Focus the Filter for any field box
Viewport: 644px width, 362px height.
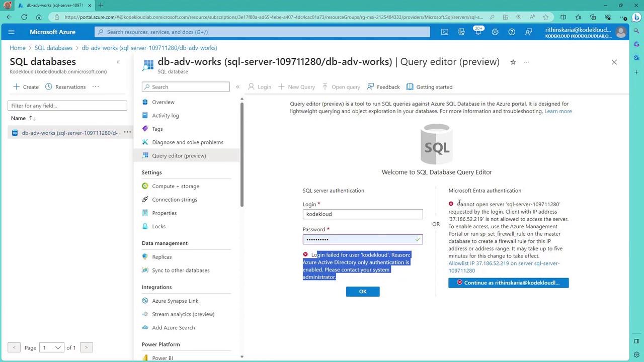(67, 106)
